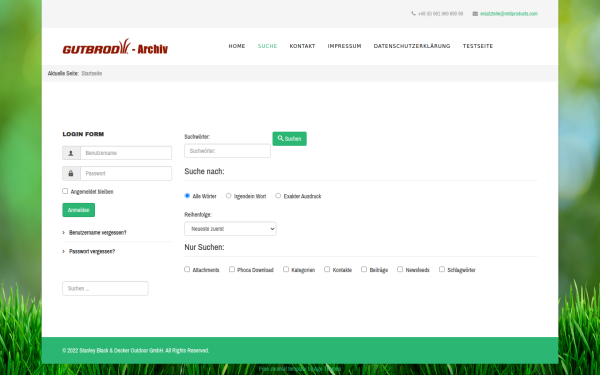Click the email address link
This screenshot has width=600, height=375.
(509, 13)
